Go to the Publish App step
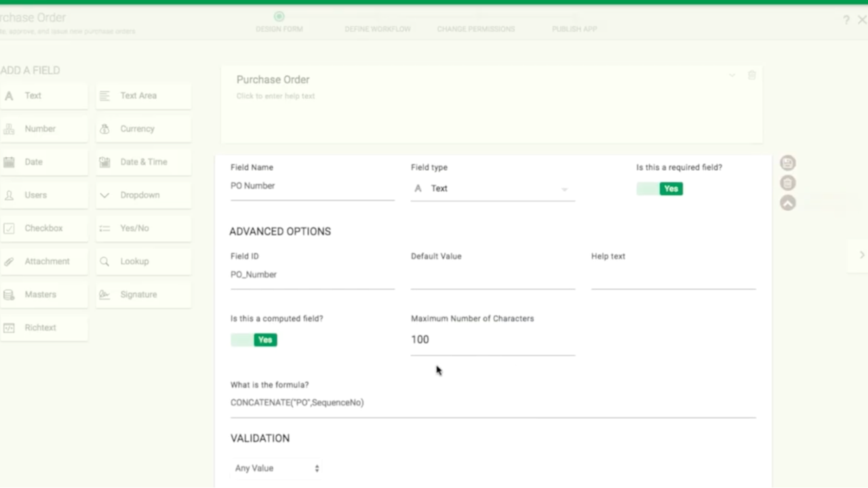 coord(574,29)
